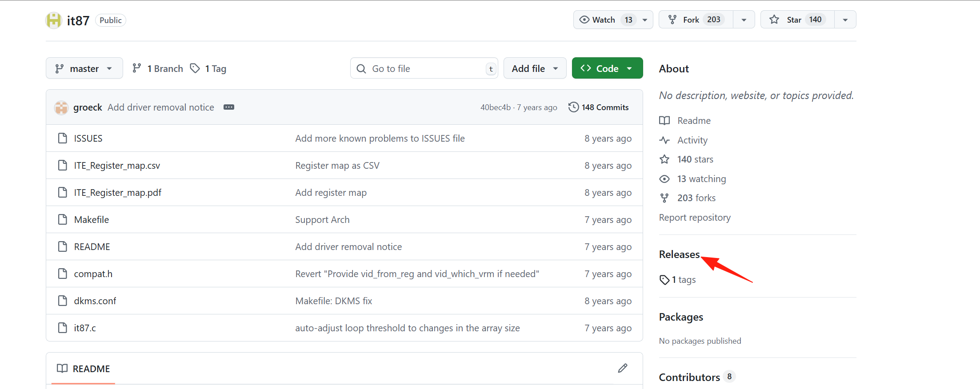Expand the Watch notifications dropdown arrow

(645, 20)
